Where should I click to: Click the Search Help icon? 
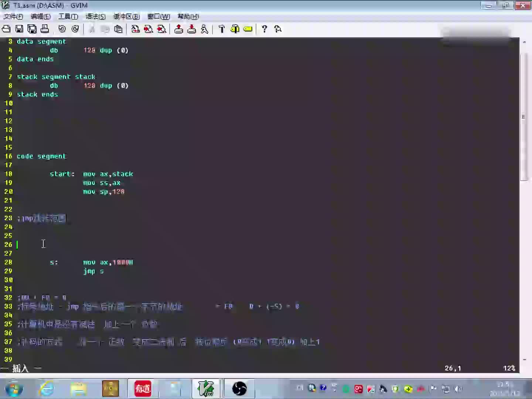278,29
